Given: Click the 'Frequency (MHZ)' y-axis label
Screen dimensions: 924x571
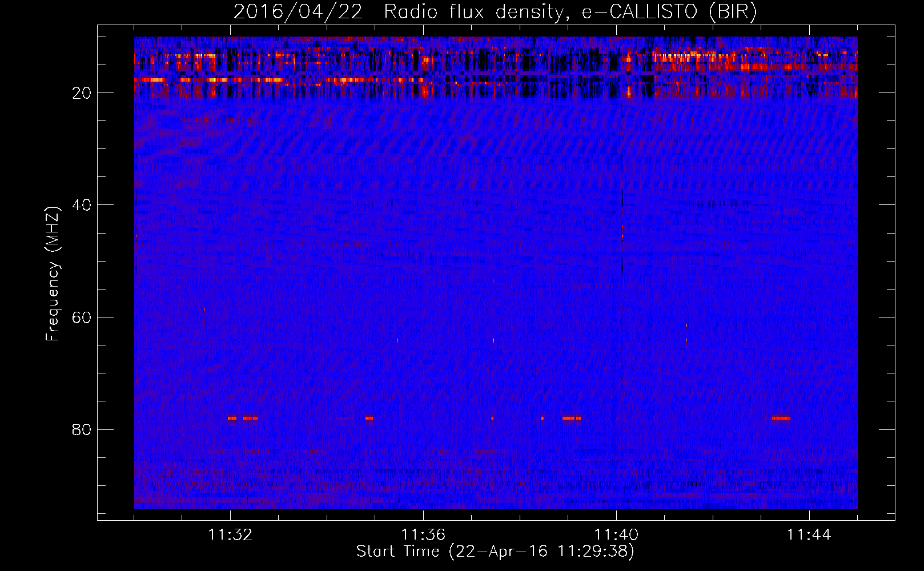Looking at the screenshot, I should [x=53, y=274].
